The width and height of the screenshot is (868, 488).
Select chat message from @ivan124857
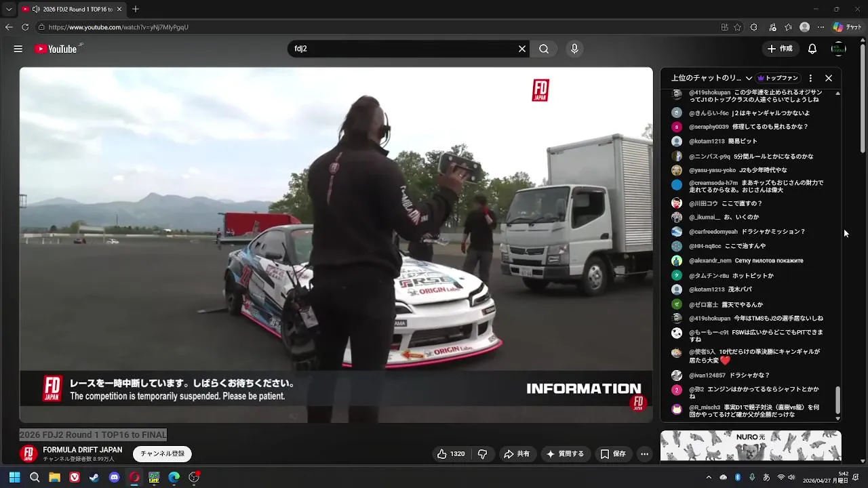click(749, 375)
